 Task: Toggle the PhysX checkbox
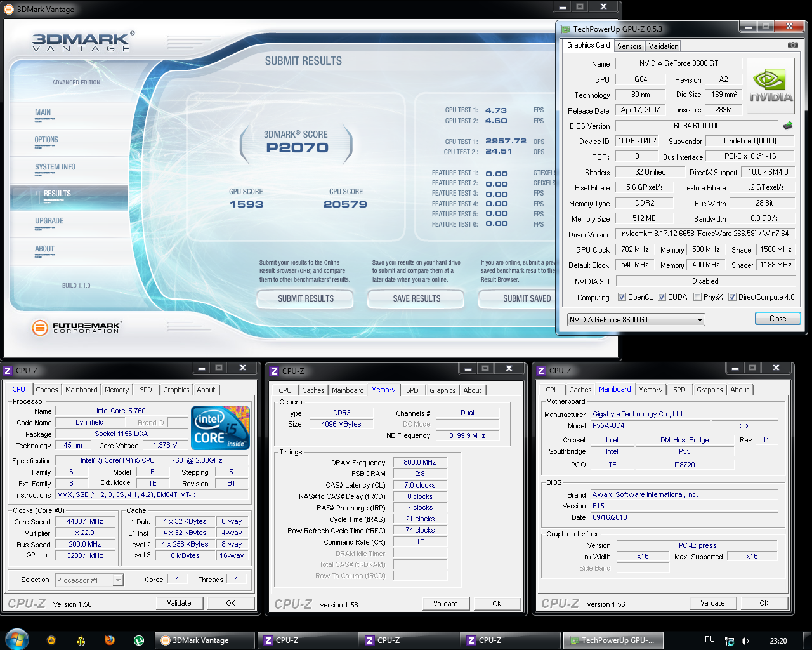pyautogui.click(x=697, y=297)
